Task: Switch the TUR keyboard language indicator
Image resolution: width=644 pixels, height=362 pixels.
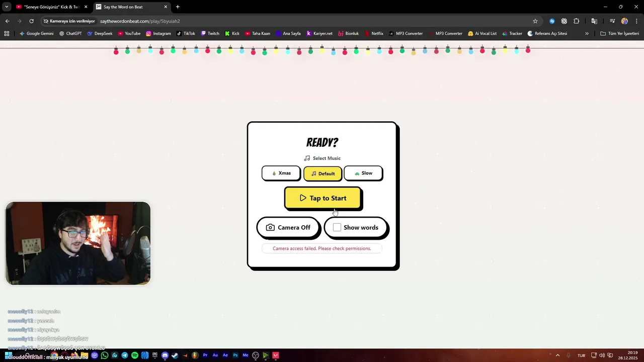Action: (582, 355)
